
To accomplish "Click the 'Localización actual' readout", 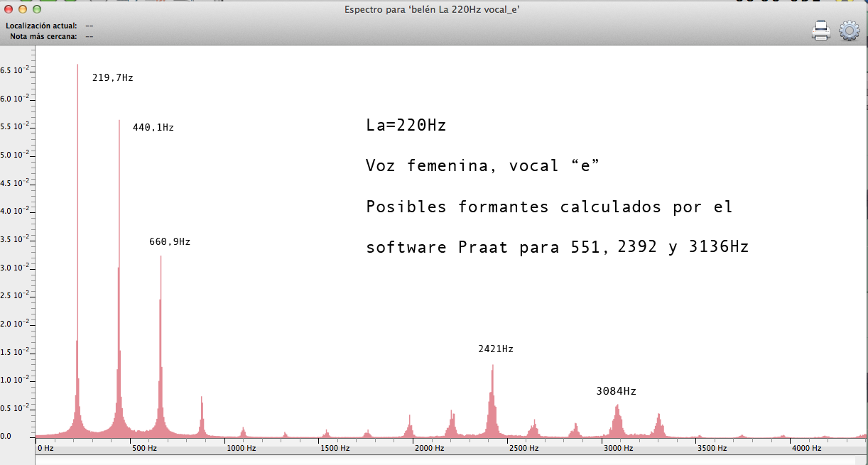I will (x=89, y=26).
